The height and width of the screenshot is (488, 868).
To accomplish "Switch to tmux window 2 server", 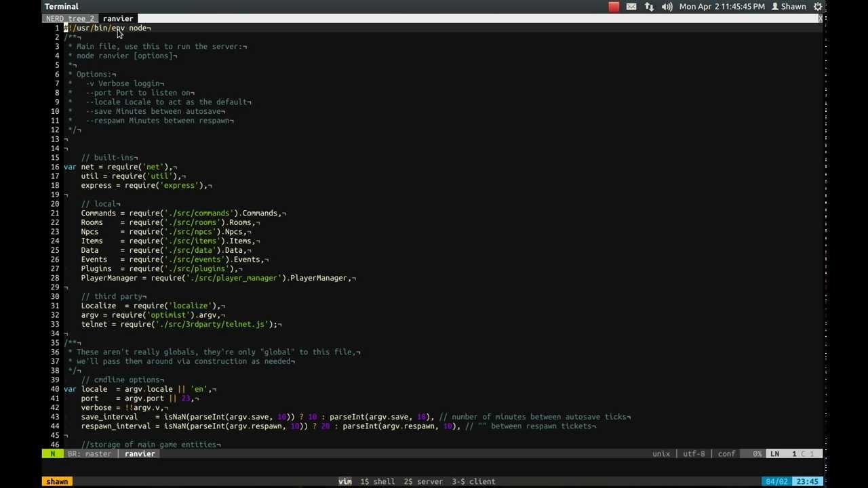I will (x=423, y=481).
